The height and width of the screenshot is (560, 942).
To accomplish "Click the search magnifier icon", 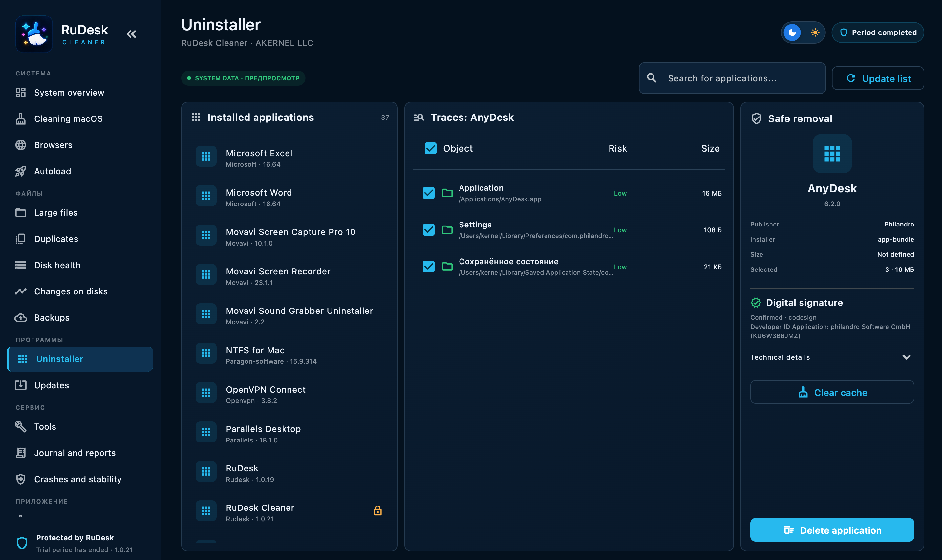I will [652, 78].
